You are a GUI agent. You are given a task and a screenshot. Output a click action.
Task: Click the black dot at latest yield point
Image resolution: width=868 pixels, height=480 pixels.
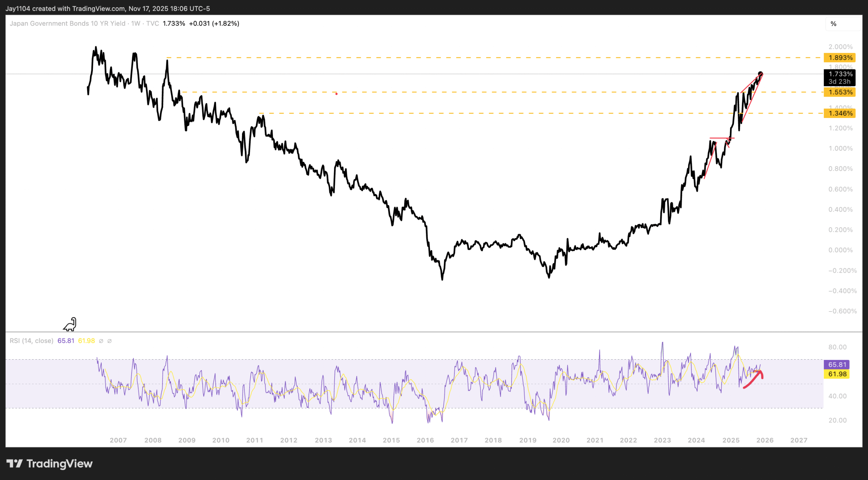(x=761, y=74)
